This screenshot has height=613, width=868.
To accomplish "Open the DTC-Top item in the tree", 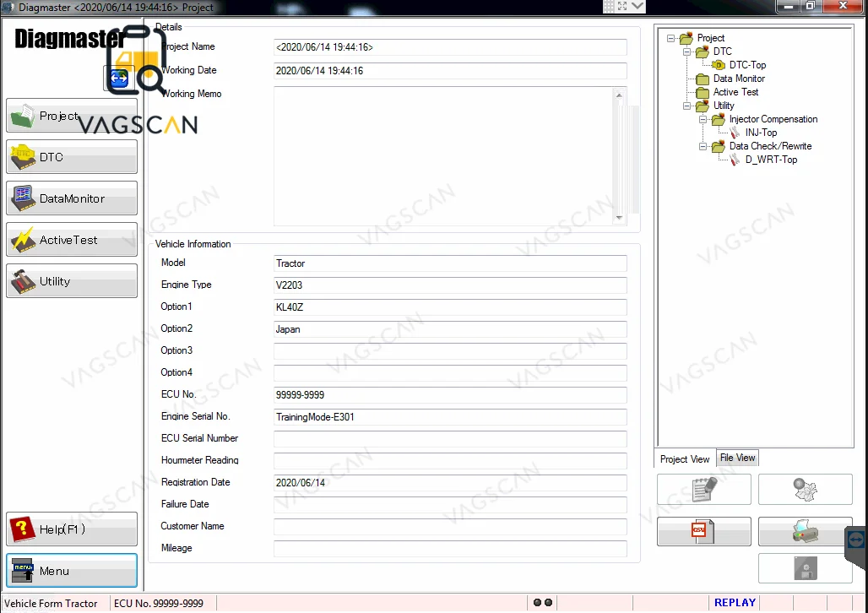I will 746,65.
